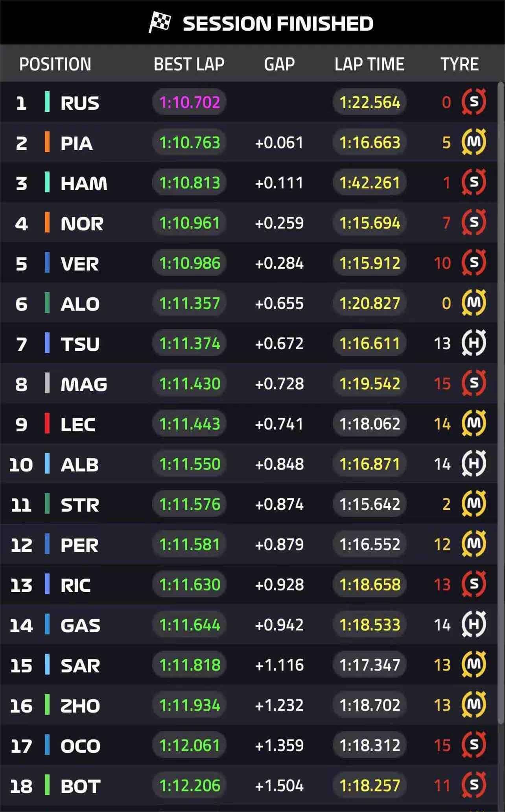Viewport: 505px width, 812px height.
Task: Click the medium tyre icon for ZHO
Action: (474, 705)
